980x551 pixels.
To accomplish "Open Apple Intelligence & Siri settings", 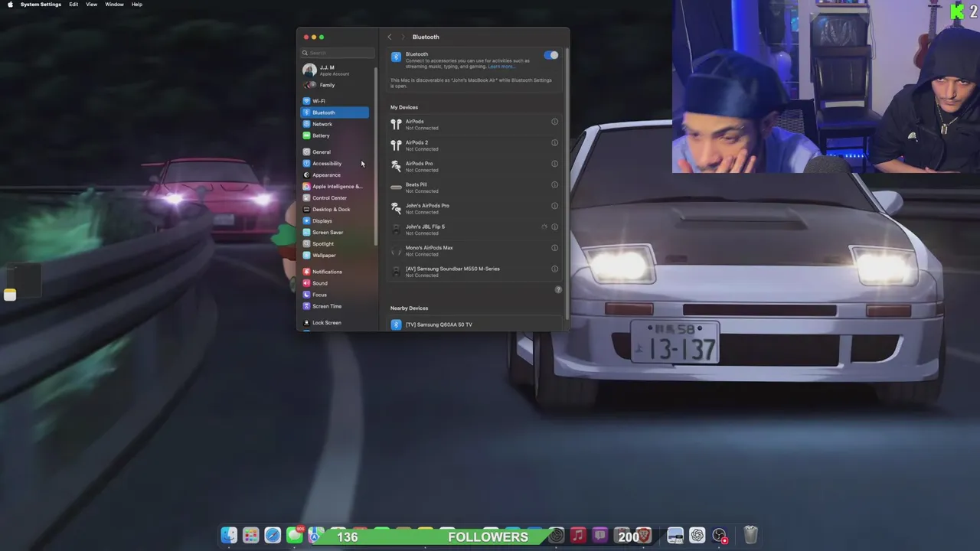I will tap(335, 186).
